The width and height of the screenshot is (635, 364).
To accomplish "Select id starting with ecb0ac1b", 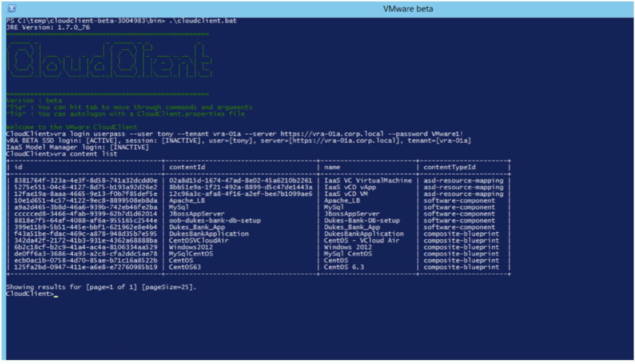I will click(85, 261).
